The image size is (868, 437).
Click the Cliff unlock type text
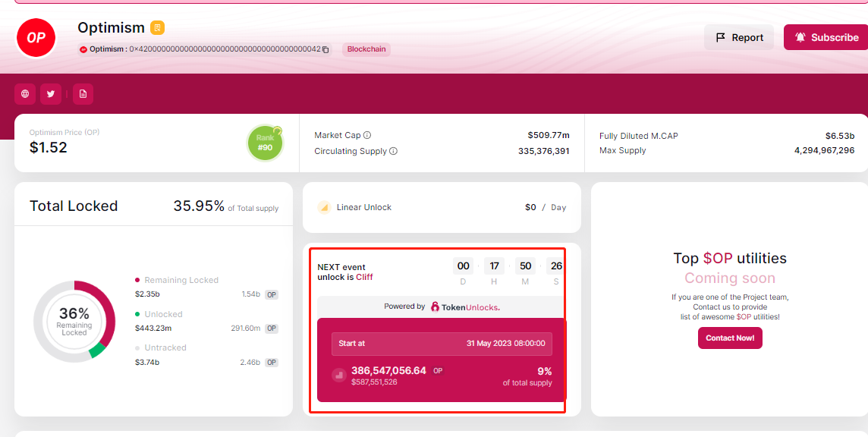(x=364, y=277)
